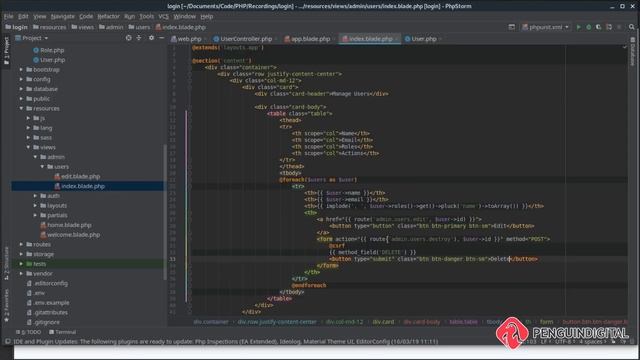Open the phpunit.xml run configuration dropdown
Viewport: 640px width, 360px height.
545,27
